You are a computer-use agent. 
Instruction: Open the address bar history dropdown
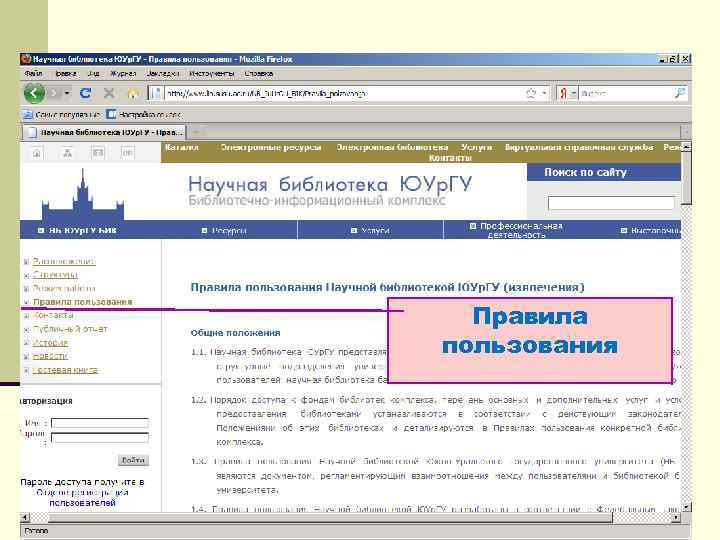pos(544,94)
